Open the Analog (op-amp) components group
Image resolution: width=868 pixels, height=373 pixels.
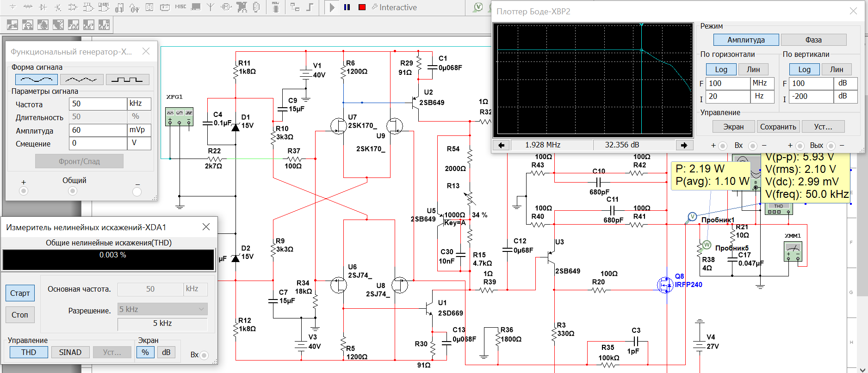(x=73, y=7)
